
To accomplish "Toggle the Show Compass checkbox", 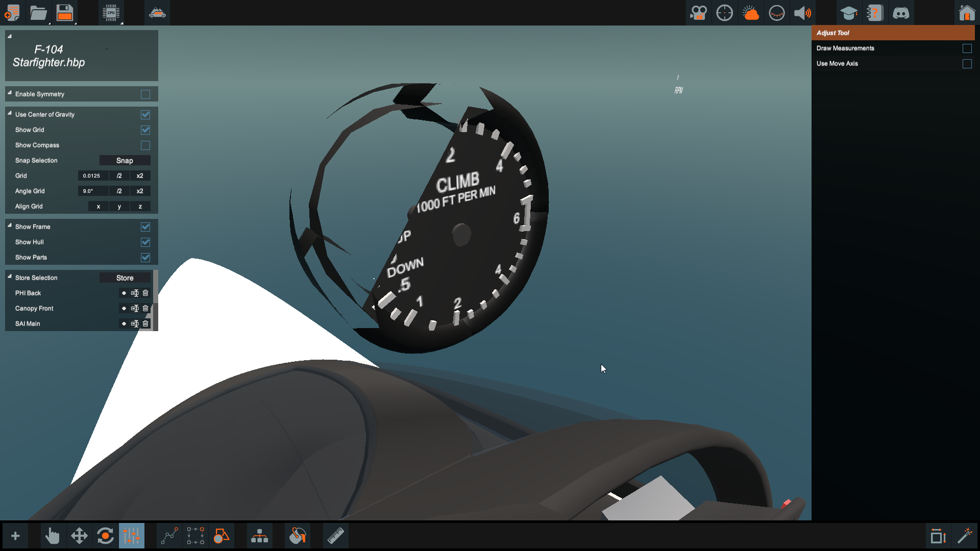I will click(x=145, y=145).
